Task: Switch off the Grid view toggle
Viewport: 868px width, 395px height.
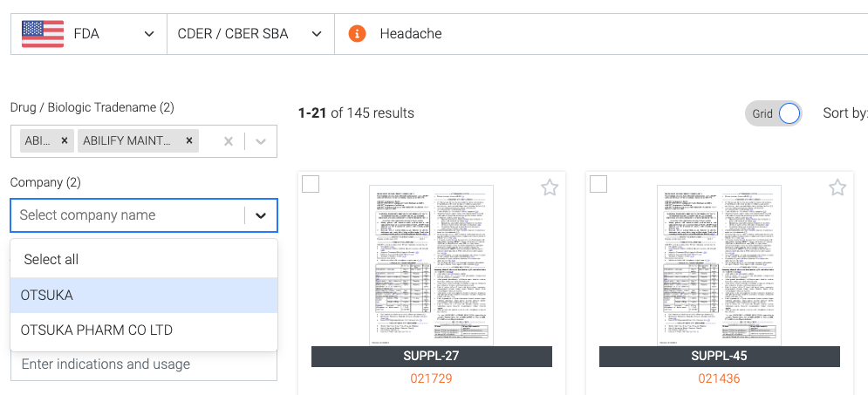Action: (773, 113)
